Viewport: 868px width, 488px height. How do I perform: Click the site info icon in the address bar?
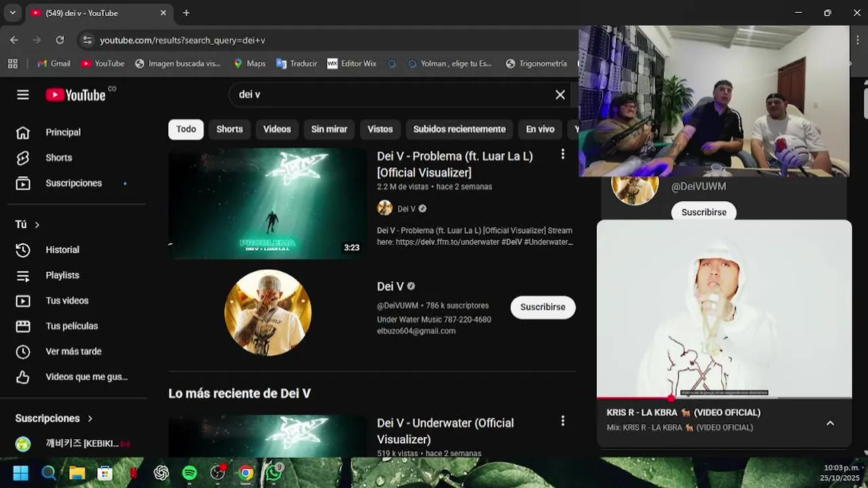(87, 40)
